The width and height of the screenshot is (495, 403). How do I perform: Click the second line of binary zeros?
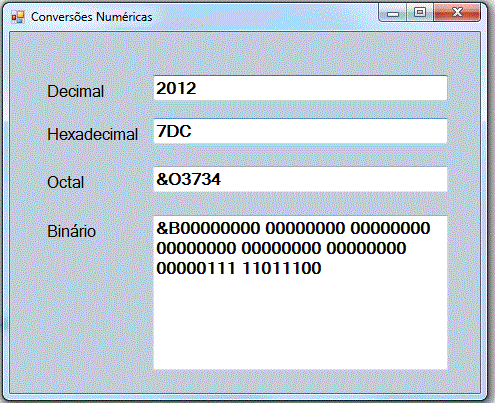(x=281, y=248)
